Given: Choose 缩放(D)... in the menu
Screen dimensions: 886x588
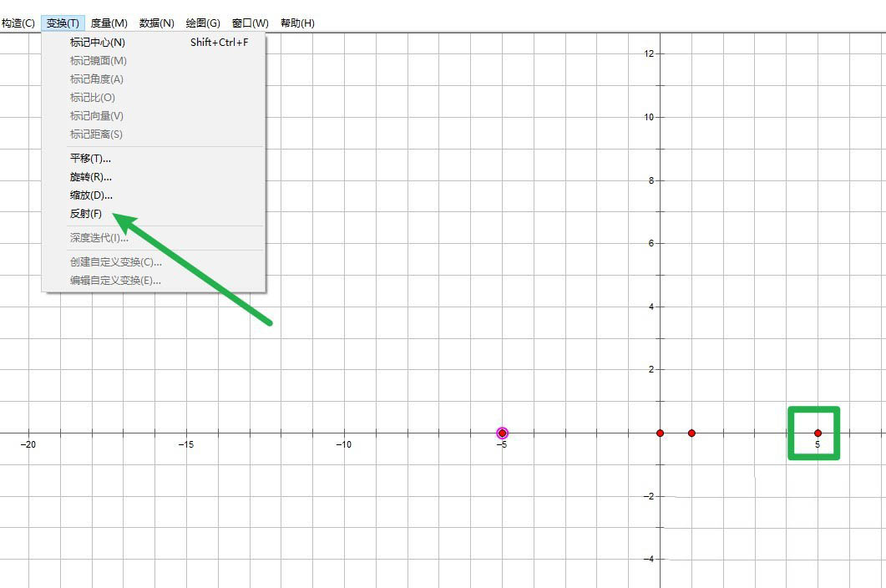Looking at the screenshot, I should pos(153,195).
